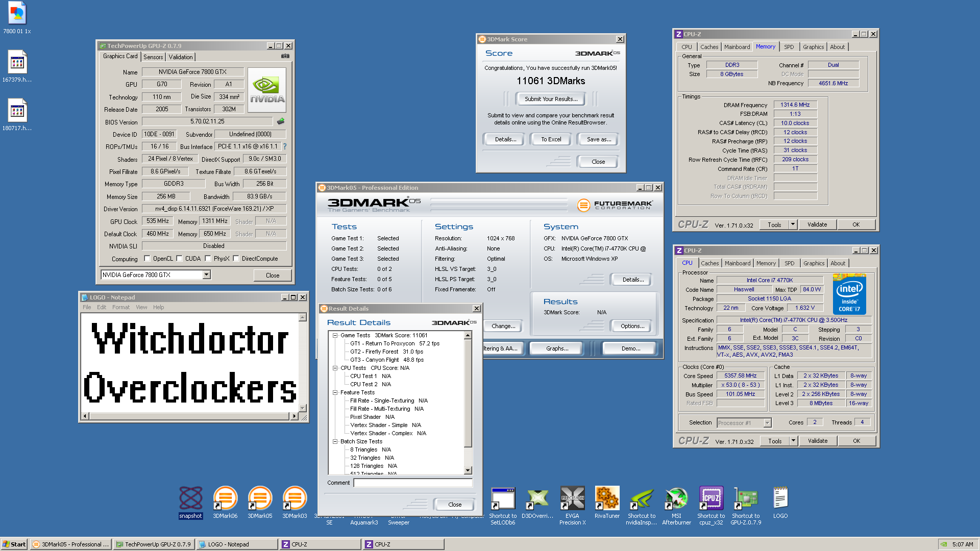This screenshot has height=551, width=980.
Task: Open SPD tab in upper CPU-Z window
Action: click(x=789, y=47)
